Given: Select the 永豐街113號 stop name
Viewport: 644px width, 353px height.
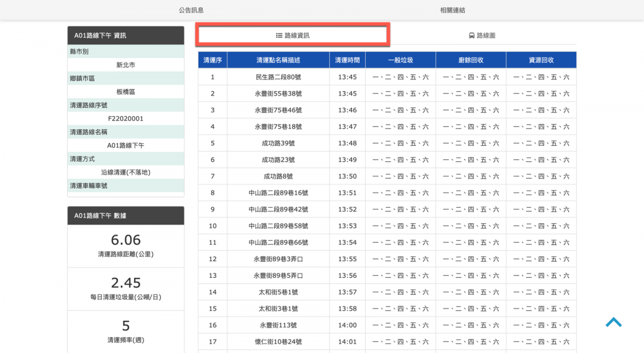Looking at the screenshot, I should point(279,325).
